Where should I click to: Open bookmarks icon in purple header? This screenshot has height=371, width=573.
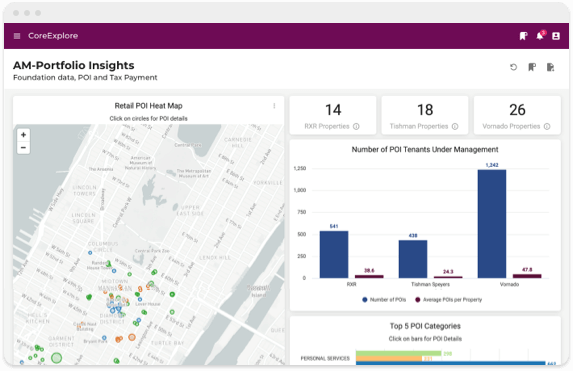click(523, 36)
